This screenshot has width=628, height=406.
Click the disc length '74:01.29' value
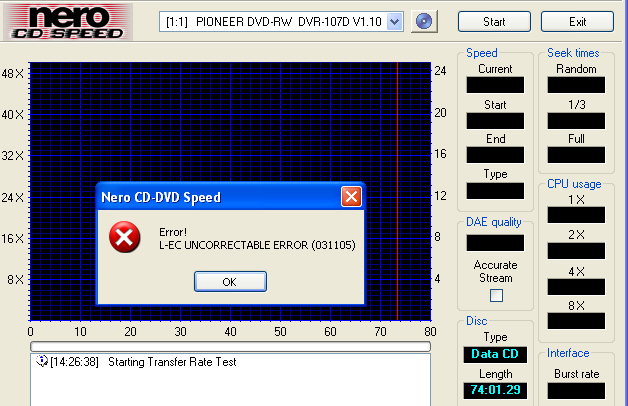tap(495, 390)
